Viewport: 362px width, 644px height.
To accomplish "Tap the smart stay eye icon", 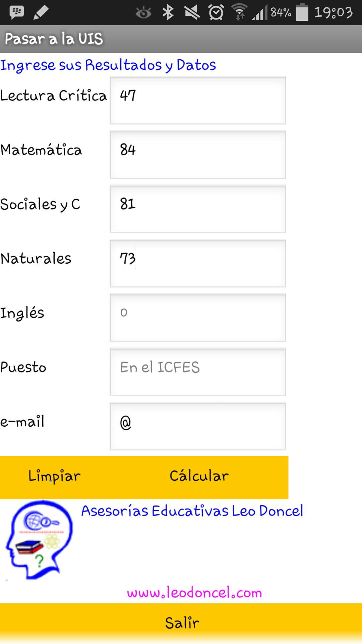I will tap(143, 13).
